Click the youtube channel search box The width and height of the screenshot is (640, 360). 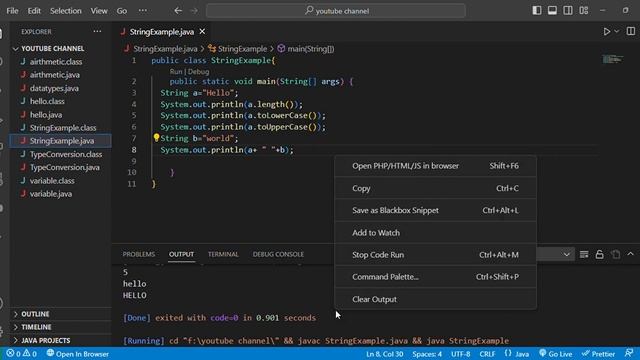click(x=336, y=11)
